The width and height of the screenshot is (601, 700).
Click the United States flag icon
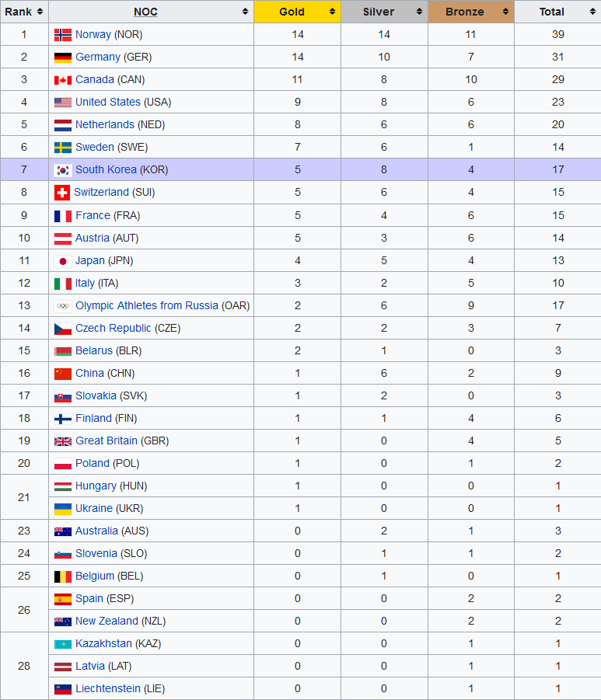[x=62, y=103]
